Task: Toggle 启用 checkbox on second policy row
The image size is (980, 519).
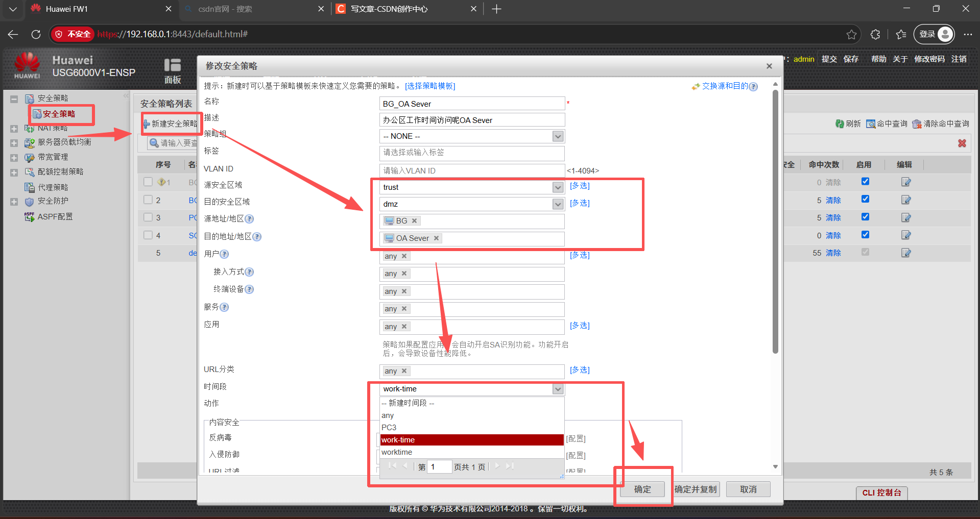Action: coord(865,199)
